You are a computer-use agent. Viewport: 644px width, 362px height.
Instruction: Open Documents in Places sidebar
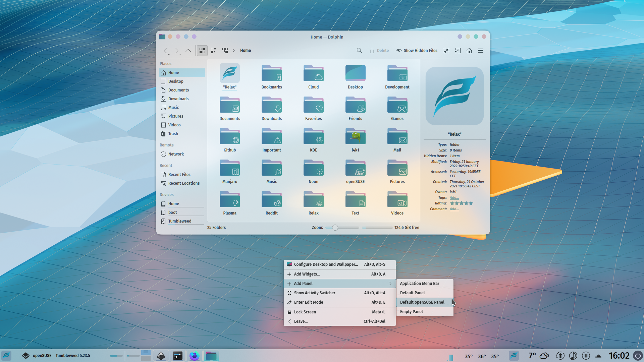pyautogui.click(x=182, y=90)
